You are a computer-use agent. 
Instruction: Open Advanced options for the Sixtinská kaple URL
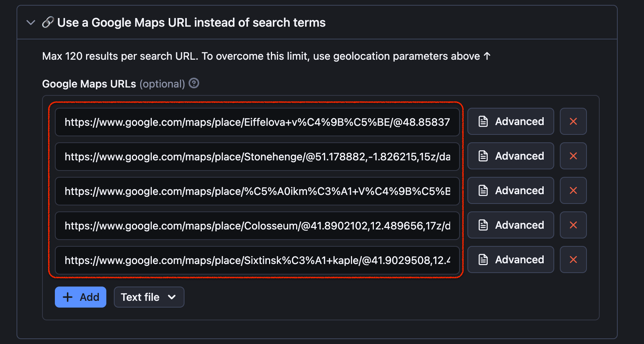(x=510, y=260)
